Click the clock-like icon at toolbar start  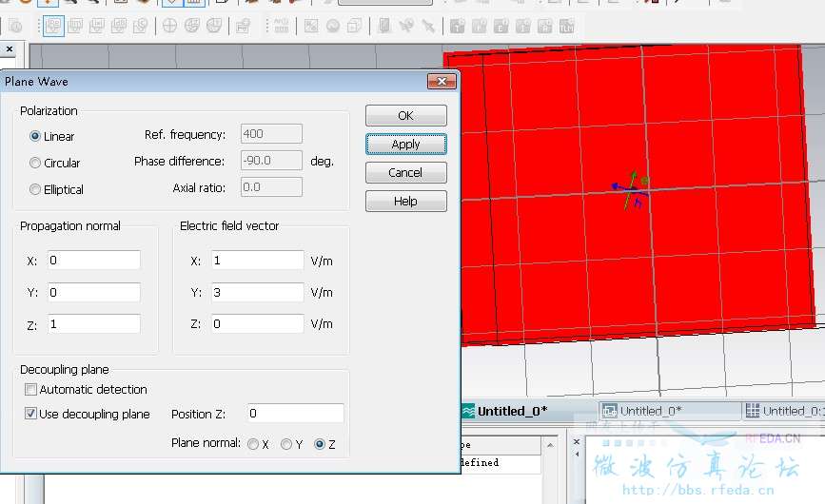point(16,26)
